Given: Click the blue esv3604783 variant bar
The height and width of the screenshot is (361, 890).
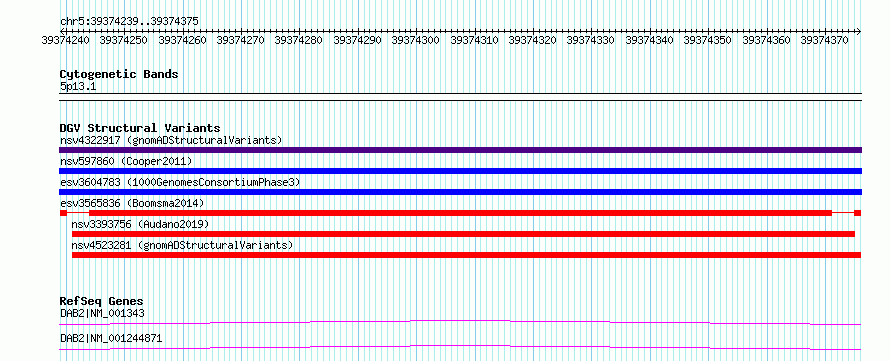Looking at the screenshot, I should (x=460, y=192).
